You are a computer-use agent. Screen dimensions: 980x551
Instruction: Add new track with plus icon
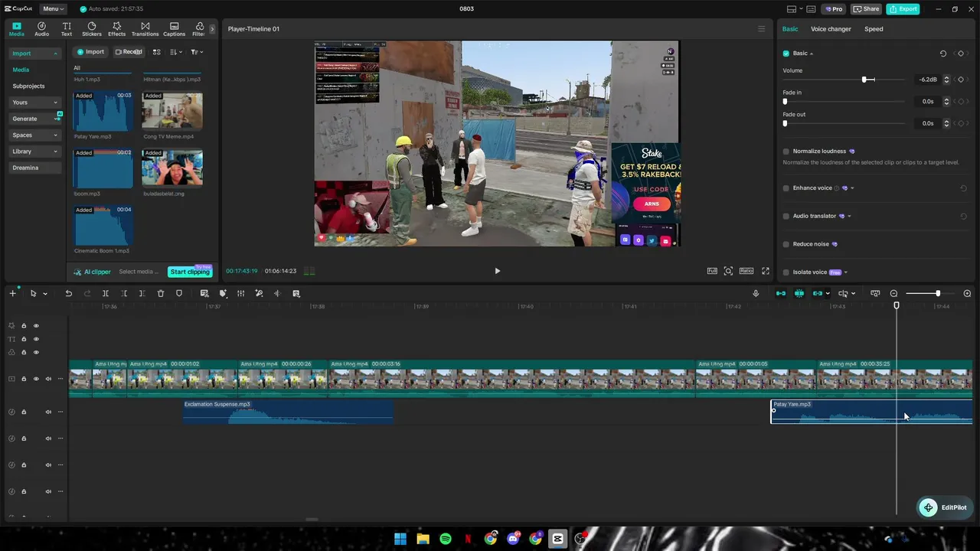tap(12, 294)
